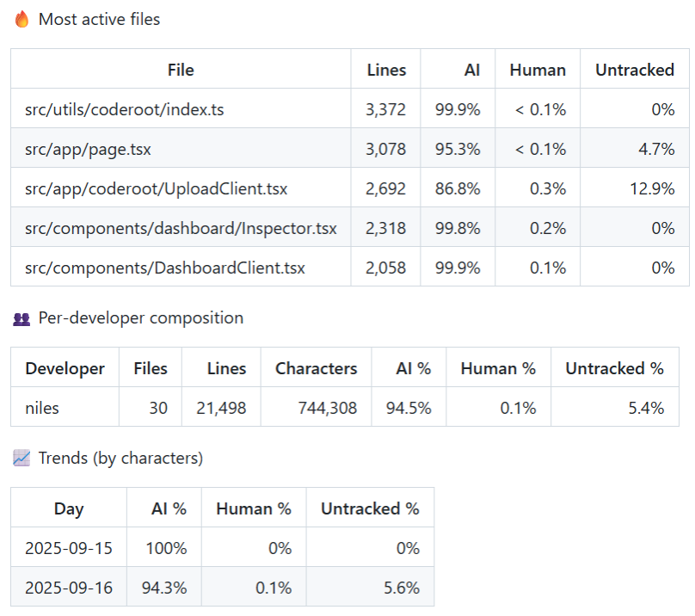This screenshot has height=616, width=695.
Task: Select the 2025-09-15 trend row date
Action: [x=69, y=548]
